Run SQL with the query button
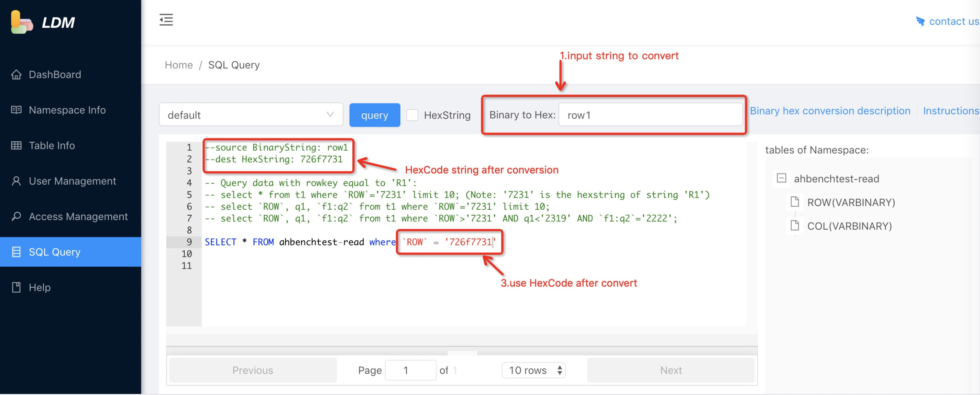 (x=374, y=114)
